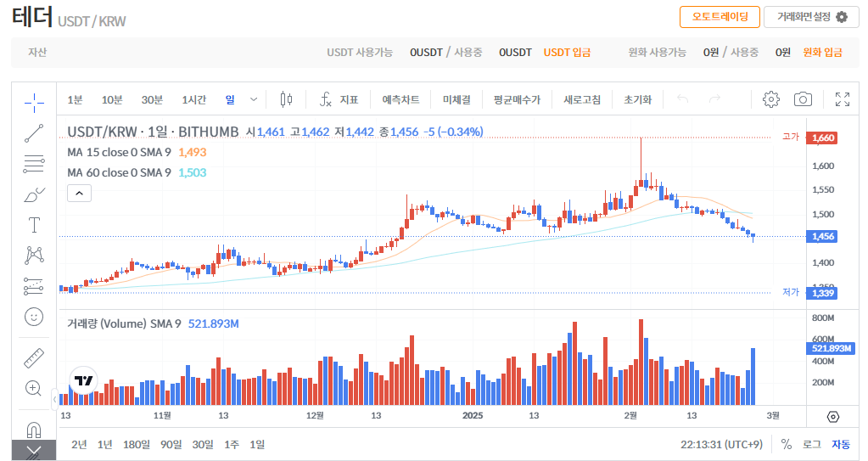The image size is (868, 461).
Task: Click 초기화 to reset the chart
Action: pyautogui.click(x=638, y=99)
